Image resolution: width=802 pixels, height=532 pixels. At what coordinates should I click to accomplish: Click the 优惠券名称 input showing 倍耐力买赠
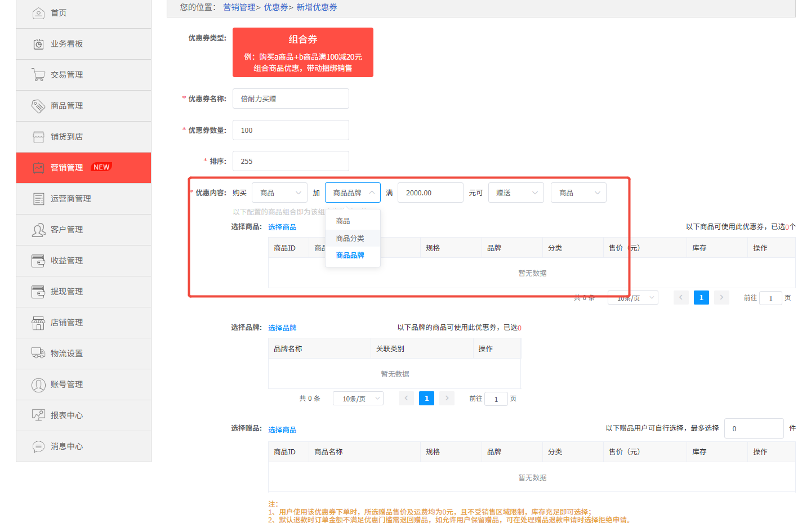click(291, 99)
